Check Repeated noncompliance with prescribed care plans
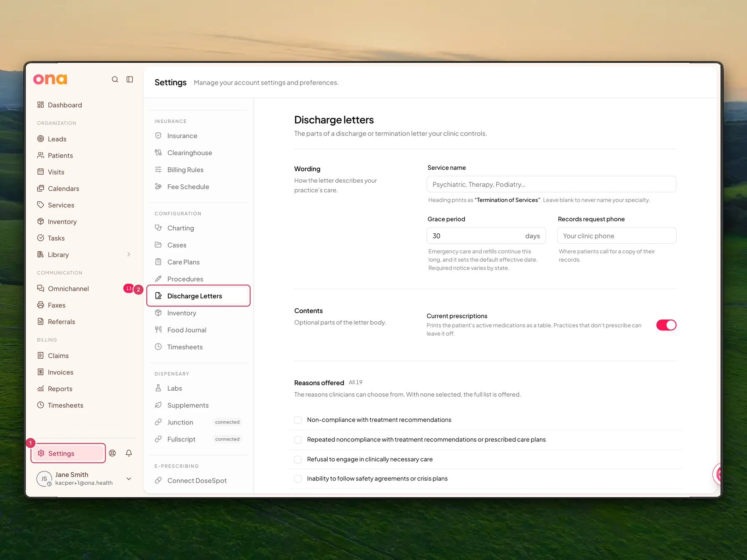This screenshot has height=560, width=747. pyautogui.click(x=298, y=440)
